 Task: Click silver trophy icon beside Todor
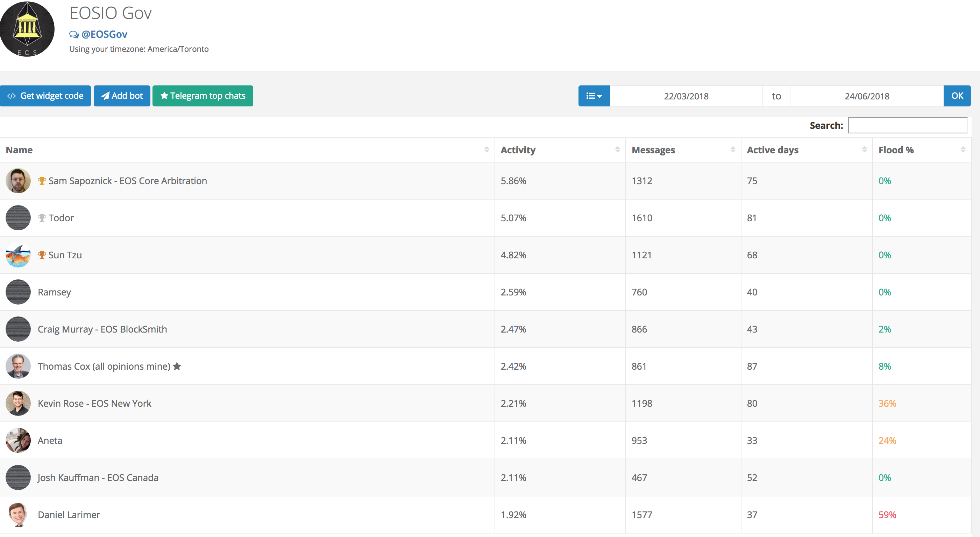point(42,218)
